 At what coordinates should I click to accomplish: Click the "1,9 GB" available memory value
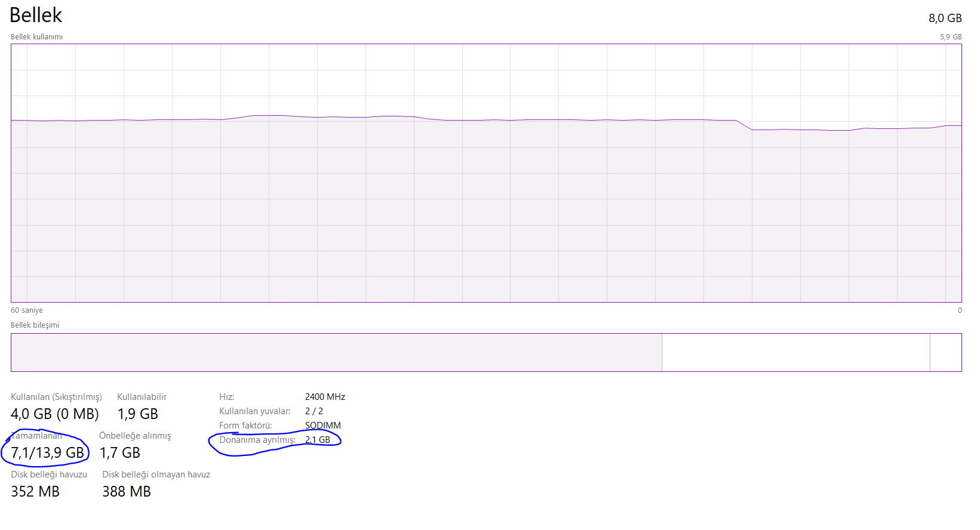coord(137,414)
